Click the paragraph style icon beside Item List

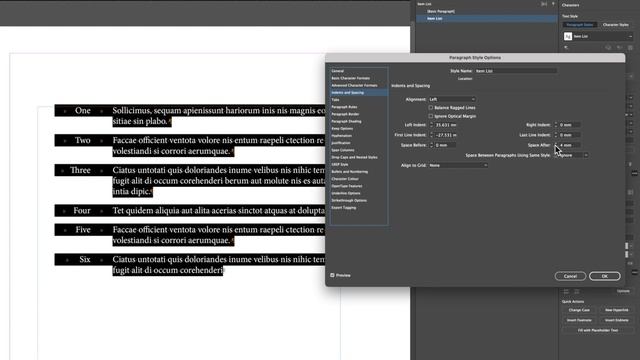(x=568, y=36)
